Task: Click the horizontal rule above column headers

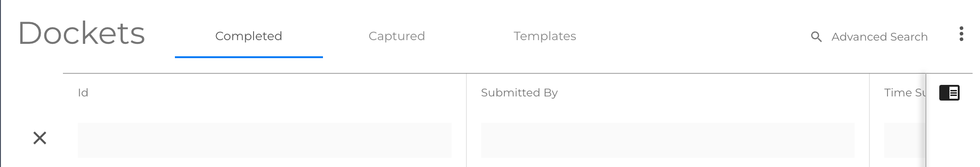Action: (x=517, y=73)
